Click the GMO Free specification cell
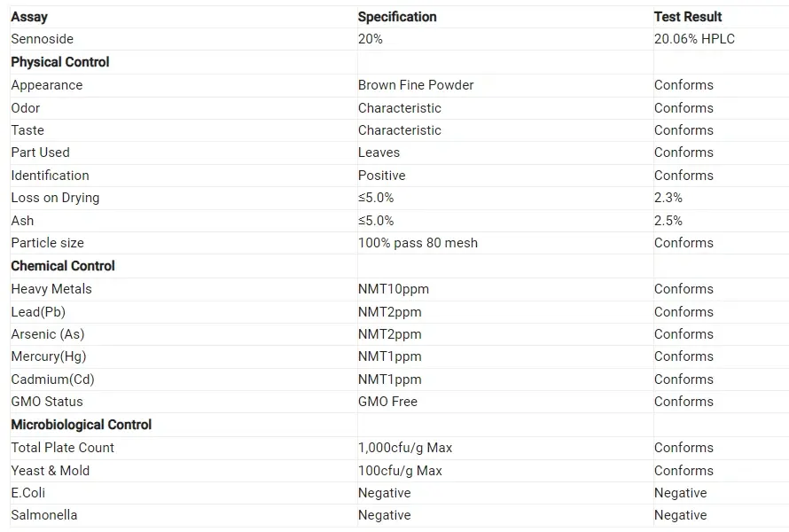Image resolution: width=789 pixels, height=532 pixels. coord(387,402)
